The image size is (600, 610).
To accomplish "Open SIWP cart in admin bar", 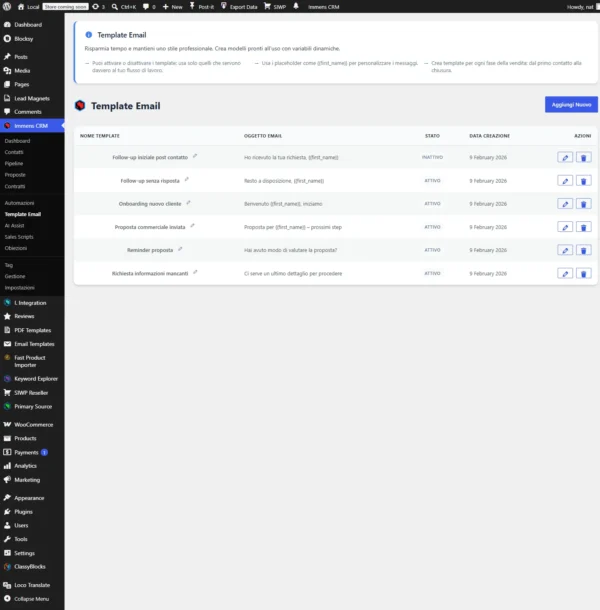I will click(275, 7).
